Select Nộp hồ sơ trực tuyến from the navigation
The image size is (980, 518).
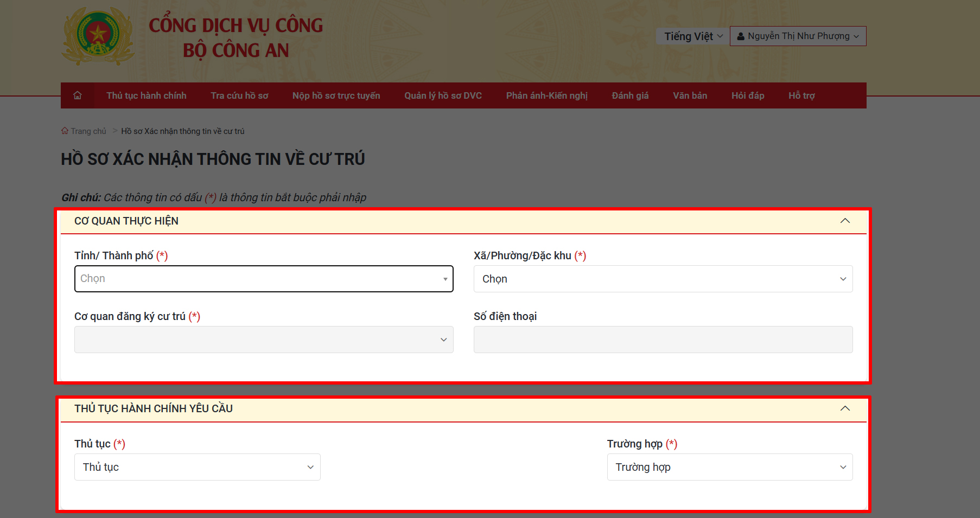pos(336,95)
